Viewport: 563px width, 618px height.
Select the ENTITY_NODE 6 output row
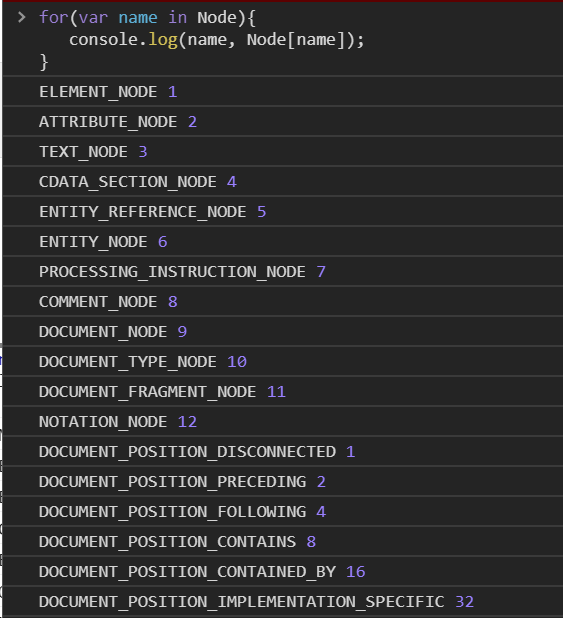point(283,241)
